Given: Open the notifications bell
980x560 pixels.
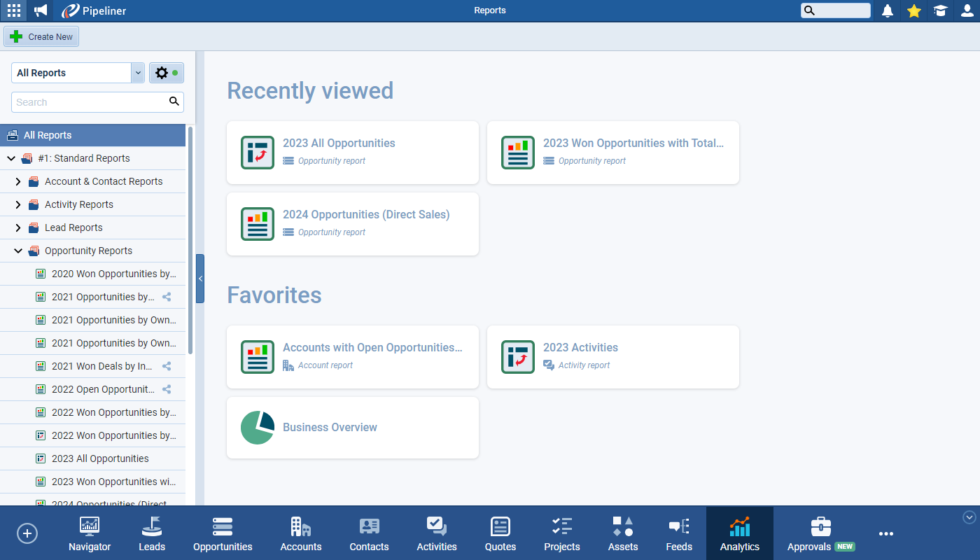Looking at the screenshot, I should coord(888,10).
